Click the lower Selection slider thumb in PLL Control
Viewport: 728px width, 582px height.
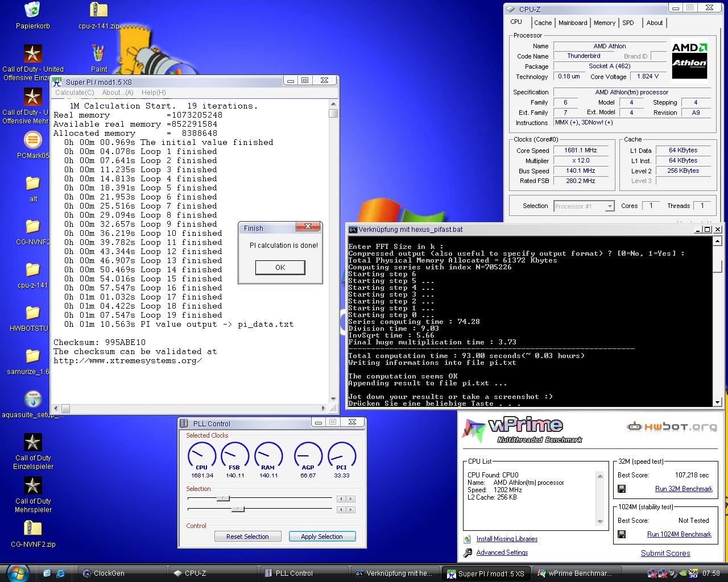pos(238,509)
